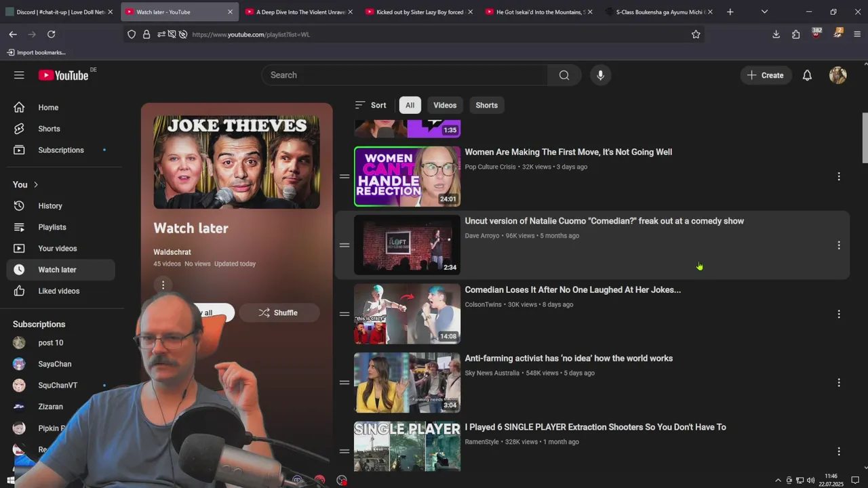868x488 pixels.
Task: Click the browser address bar URL
Action: 251,35
